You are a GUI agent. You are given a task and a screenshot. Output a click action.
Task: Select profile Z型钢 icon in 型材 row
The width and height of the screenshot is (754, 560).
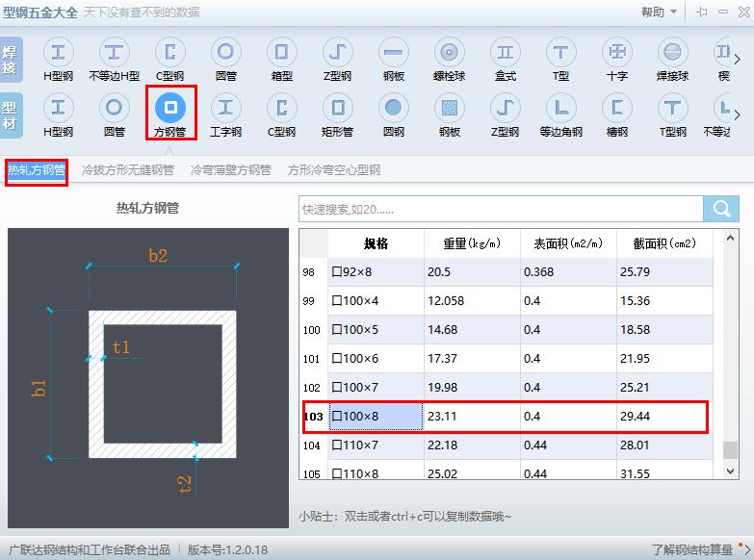pyautogui.click(x=505, y=108)
